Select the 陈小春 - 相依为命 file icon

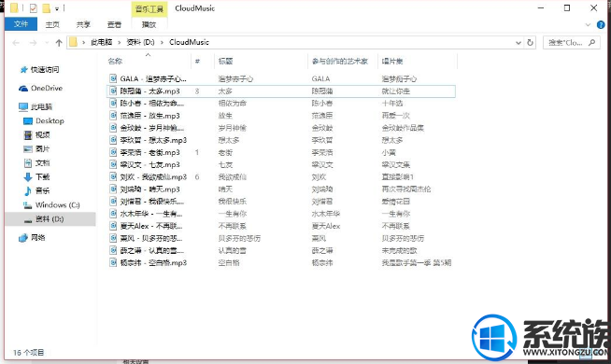click(113, 104)
